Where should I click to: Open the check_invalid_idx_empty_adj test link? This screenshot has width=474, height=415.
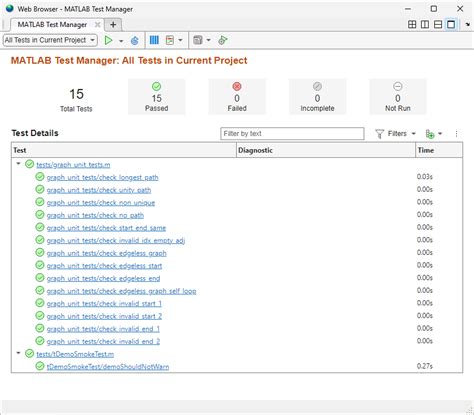pyautogui.click(x=116, y=240)
